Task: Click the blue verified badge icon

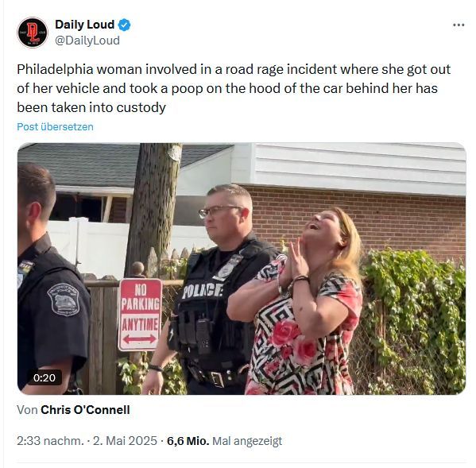Action: coord(124,25)
